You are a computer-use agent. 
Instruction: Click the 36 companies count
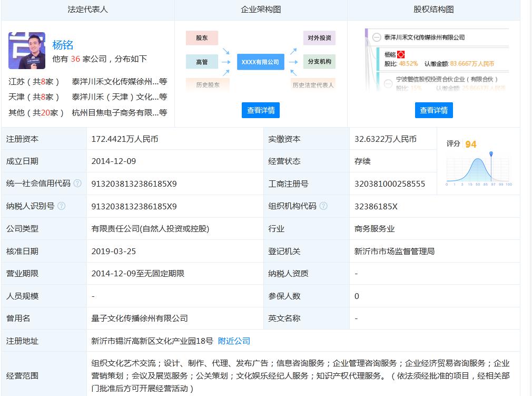click(75, 59)
